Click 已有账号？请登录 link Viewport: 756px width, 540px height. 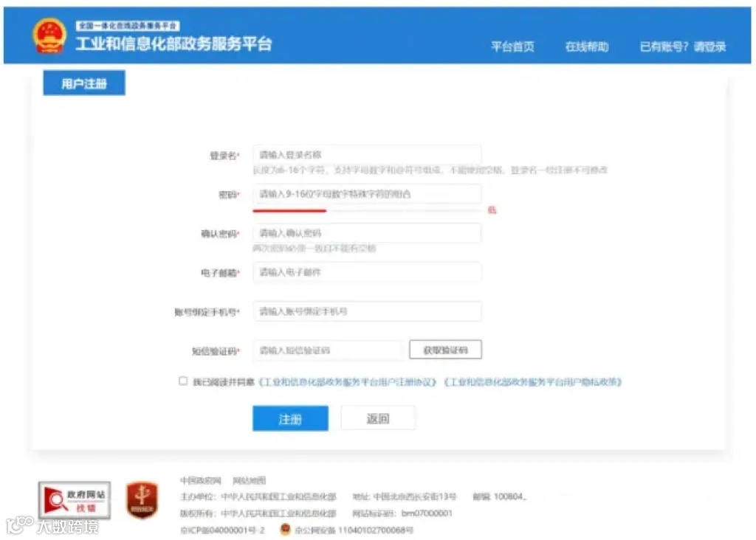pos(683,46)
